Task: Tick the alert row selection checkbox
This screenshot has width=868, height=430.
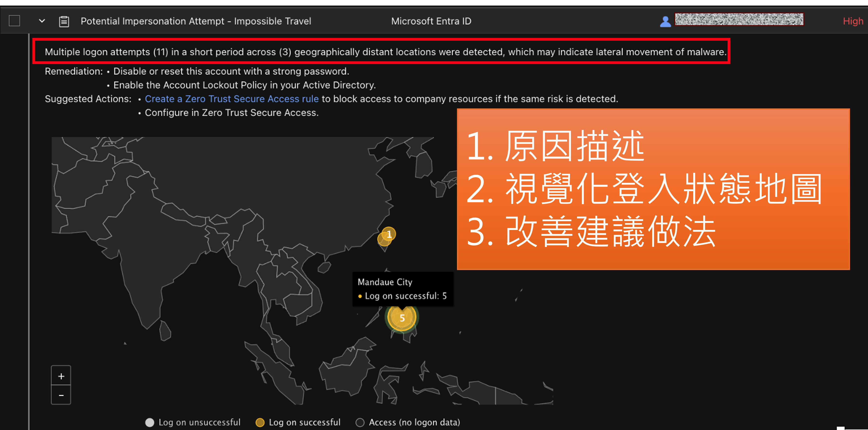Action: 15,21
